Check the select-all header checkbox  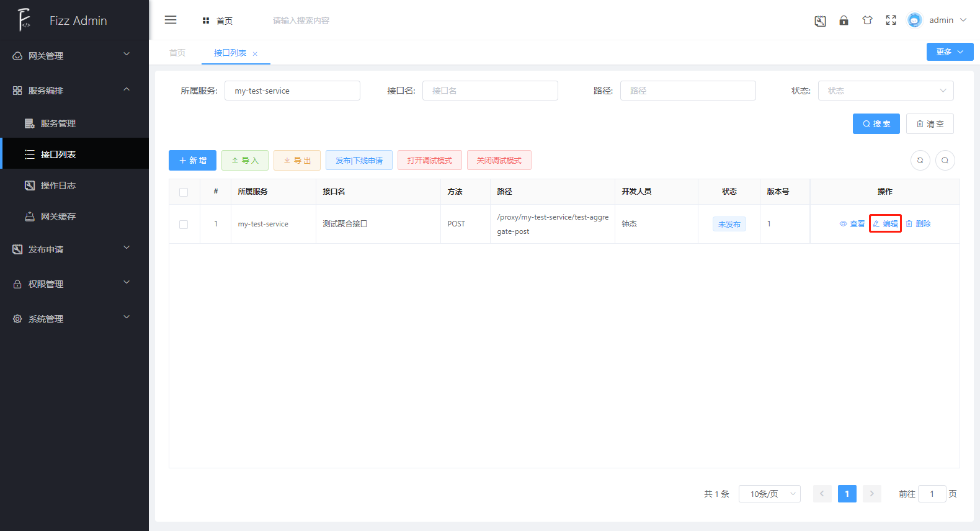(x=184, y=192)
